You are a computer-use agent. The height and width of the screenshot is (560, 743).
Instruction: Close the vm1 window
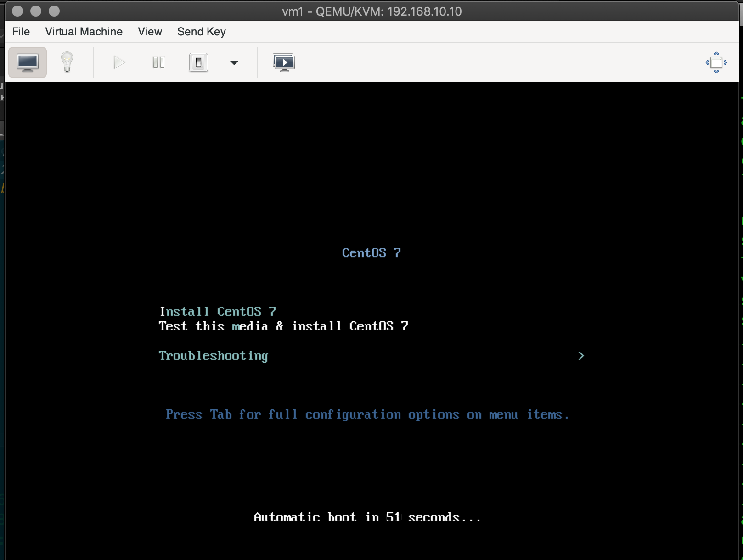click(x=17, y=11)
